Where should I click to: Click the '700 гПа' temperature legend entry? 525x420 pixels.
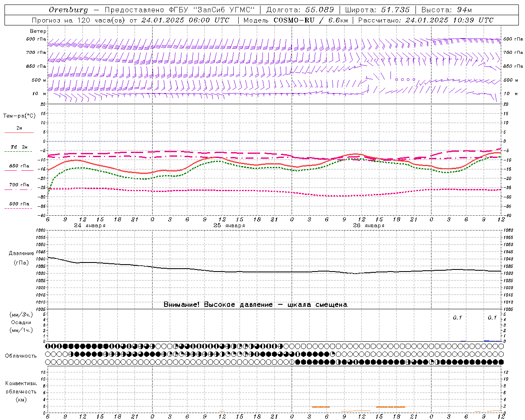point(19,185)
